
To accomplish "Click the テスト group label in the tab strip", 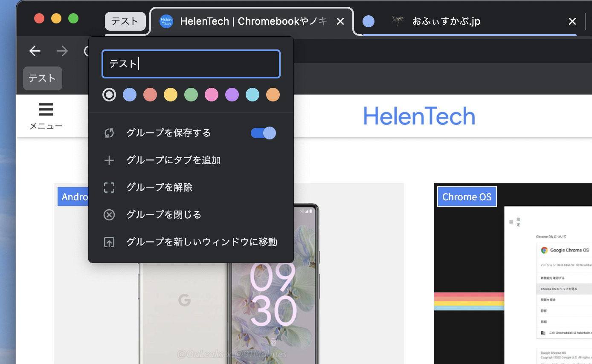I will pos(125,21).
